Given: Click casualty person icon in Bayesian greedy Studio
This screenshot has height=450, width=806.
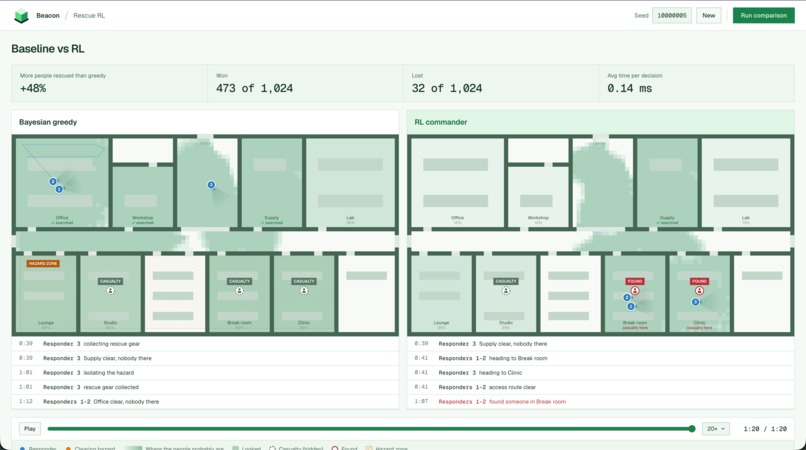Looking at the screenshot, I should (x=111, y=291).
